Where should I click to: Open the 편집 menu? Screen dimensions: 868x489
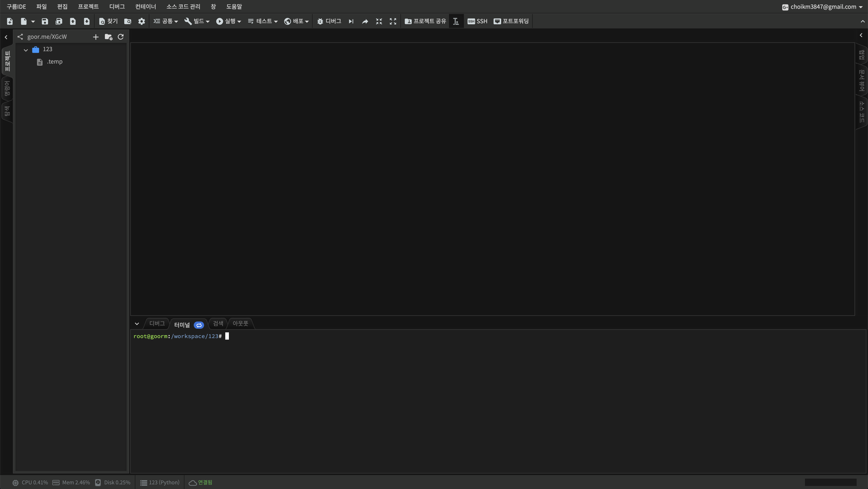coord(63,6)
